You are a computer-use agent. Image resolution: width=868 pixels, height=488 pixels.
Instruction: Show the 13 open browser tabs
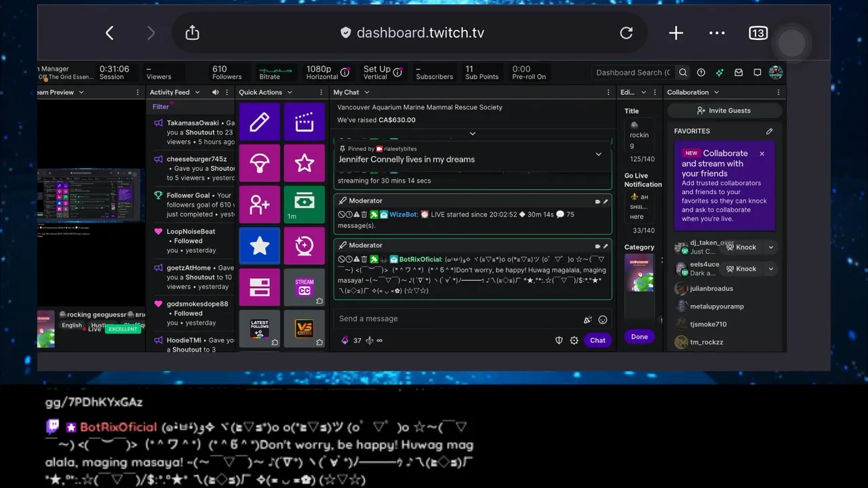[x=757, y=33]
